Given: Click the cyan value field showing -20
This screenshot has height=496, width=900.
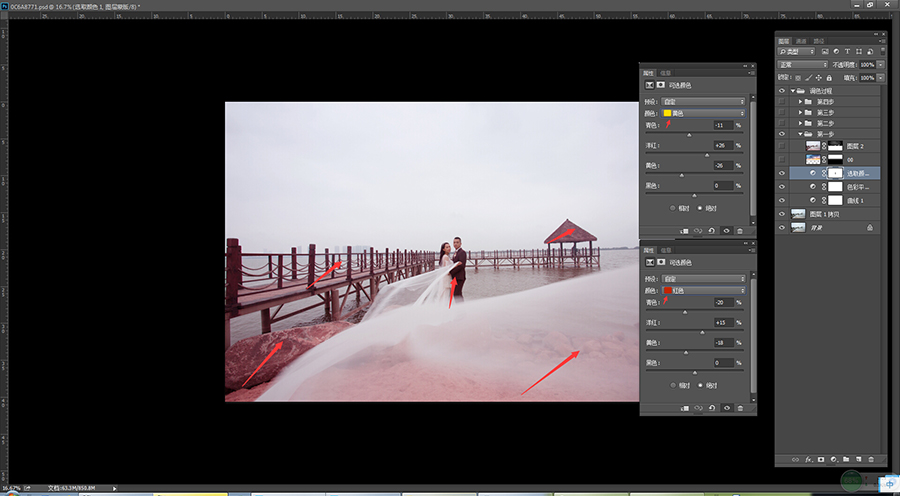Looking at the screenshot, I should click(x=723, y=303).
